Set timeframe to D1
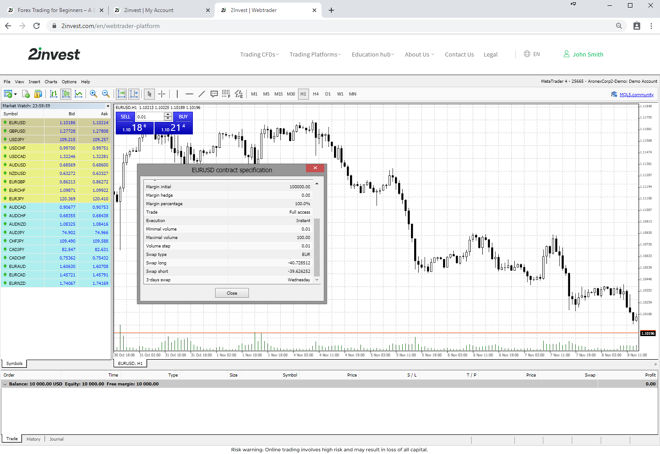The height and width of the screenshot is (454, 660). [328, 94]
